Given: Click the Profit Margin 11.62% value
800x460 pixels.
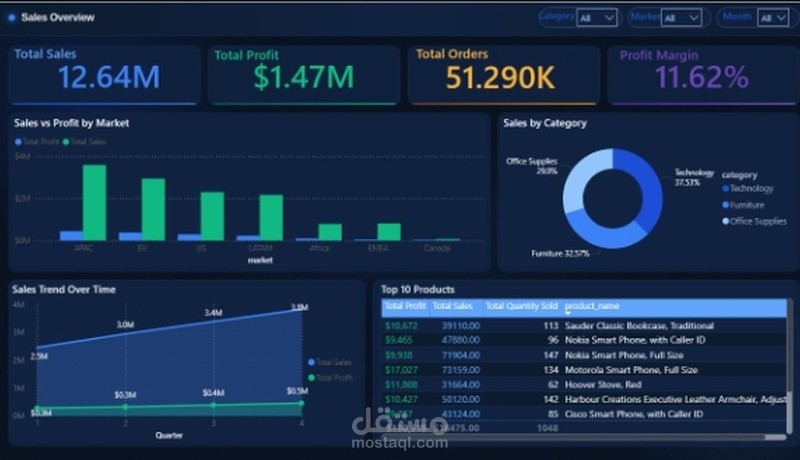Looking at the screenshot, I should tap(702, 78).
